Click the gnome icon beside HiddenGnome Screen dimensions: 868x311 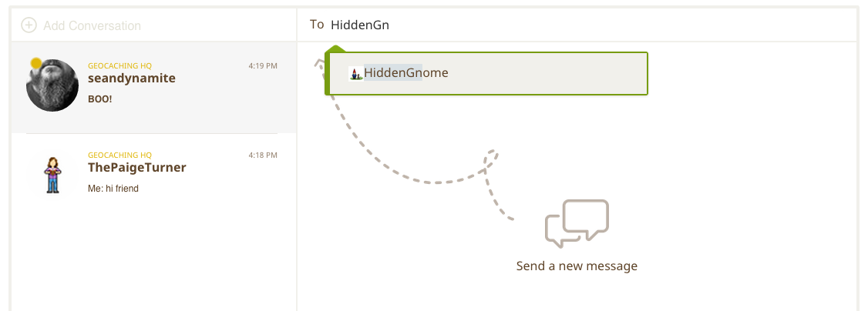pos(355,73)
